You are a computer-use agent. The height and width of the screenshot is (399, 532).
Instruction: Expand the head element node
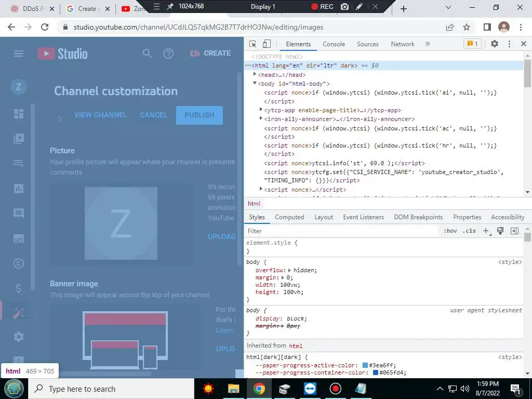(255, 74)
